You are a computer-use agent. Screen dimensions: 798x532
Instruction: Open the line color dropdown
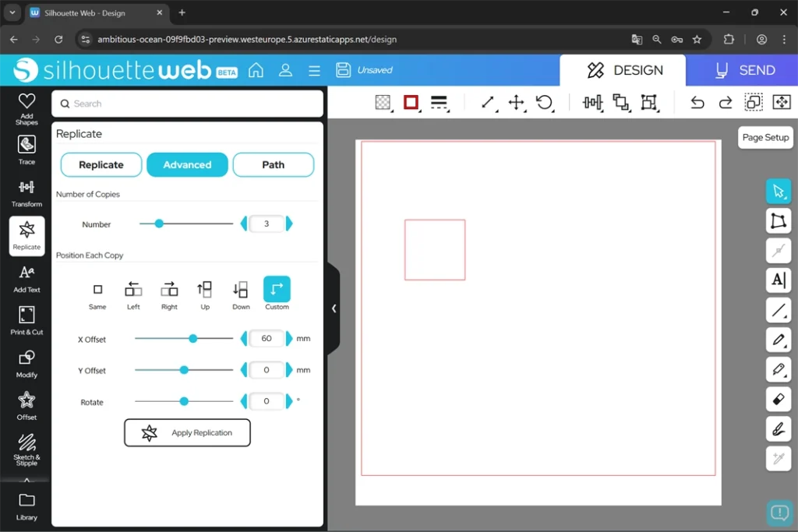point(411,103)
